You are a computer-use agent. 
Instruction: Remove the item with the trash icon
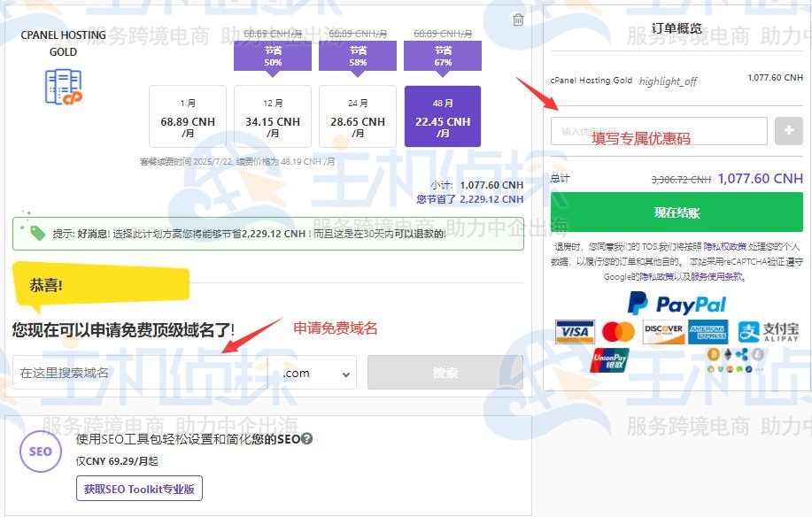[518, 19]
